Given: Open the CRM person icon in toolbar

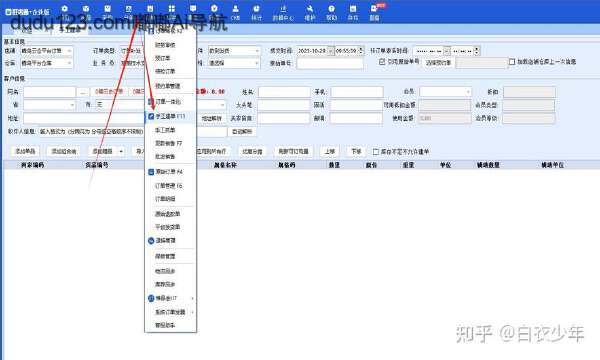Looking at the screenshot, I should (x=235, y=12).
